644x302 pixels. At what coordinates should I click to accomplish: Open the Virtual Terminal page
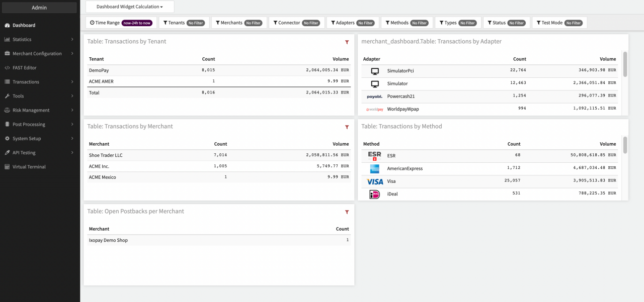click(29, 167)
